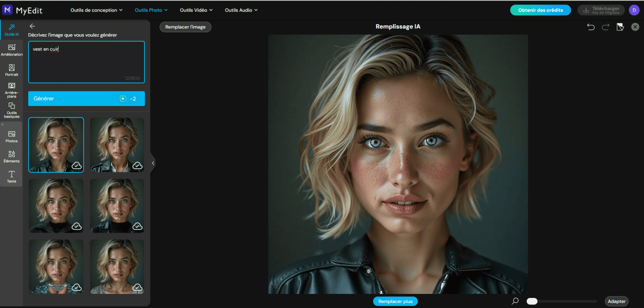Expand the Outils Audio dropdown
The height and width of the screenshot is (308, 644).
click(241, 10)
